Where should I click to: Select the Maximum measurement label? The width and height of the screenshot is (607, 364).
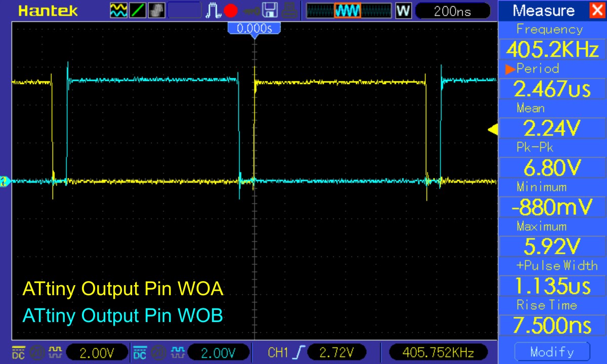tap(542, 226)
